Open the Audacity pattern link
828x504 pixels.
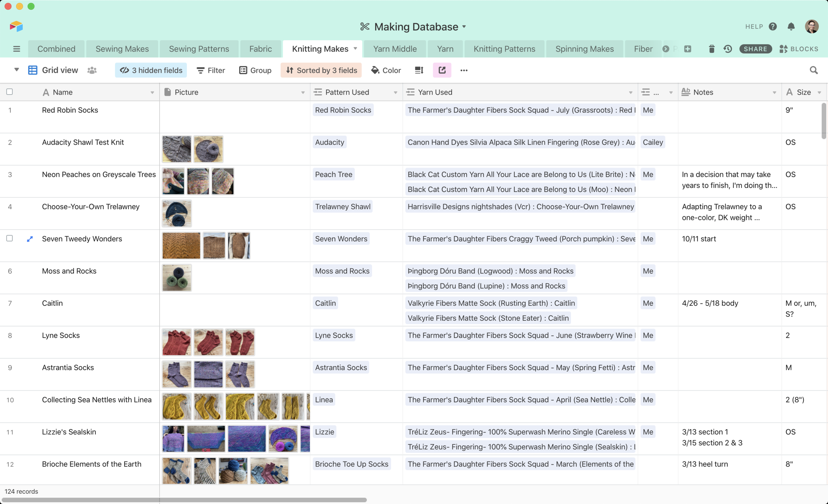(329, 142)
